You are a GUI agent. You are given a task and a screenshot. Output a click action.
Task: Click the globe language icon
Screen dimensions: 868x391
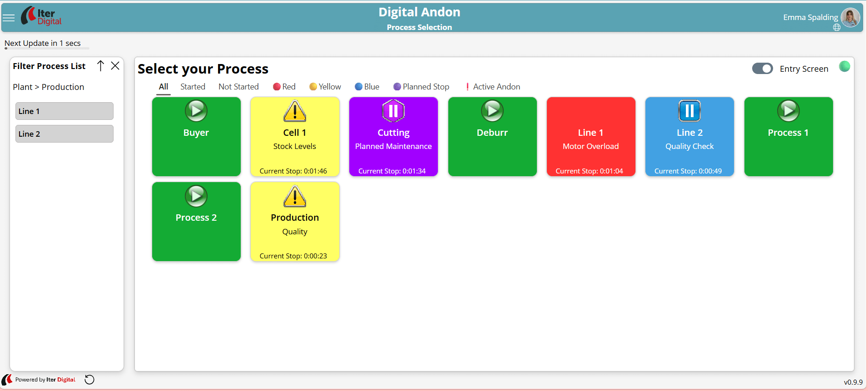pyautogui.click(x=837, y=28)
